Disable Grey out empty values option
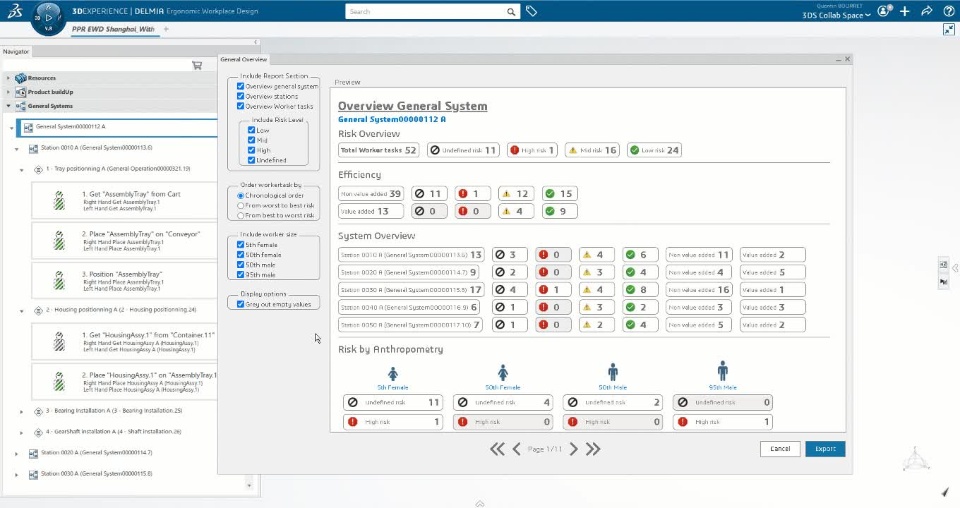 240,304
